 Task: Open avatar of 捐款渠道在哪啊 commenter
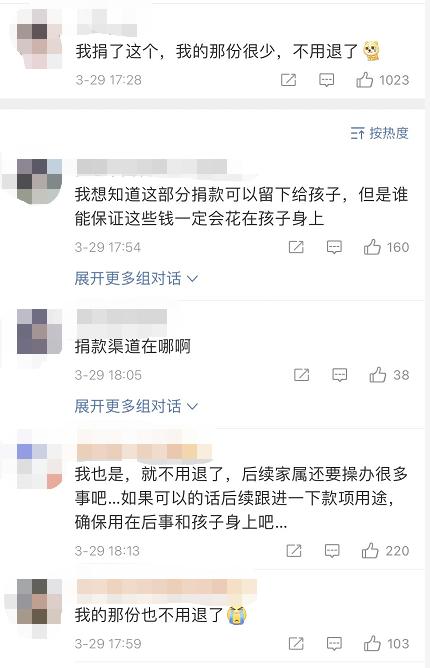coord(39,331)
